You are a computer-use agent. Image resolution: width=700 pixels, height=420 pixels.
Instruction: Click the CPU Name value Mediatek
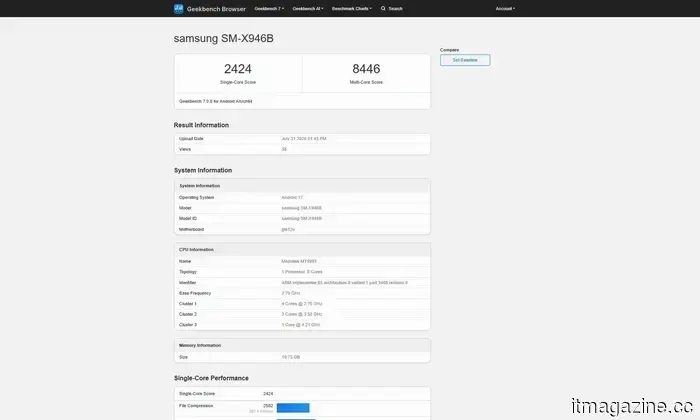point(299,261)
